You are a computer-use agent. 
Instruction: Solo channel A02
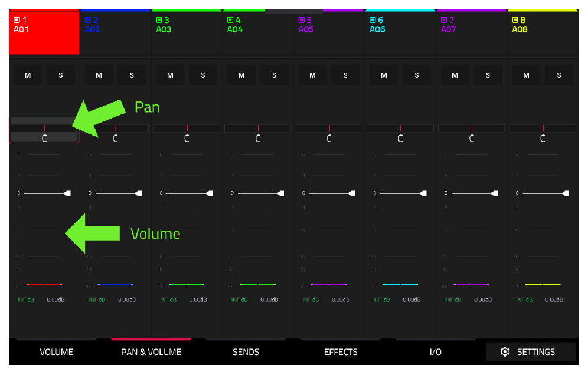pos(132,75)
